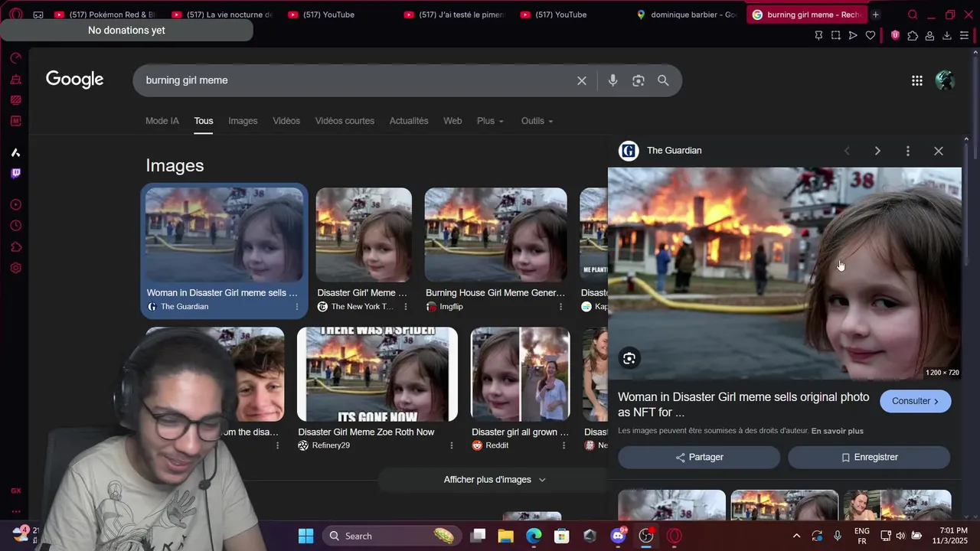Open the GX Control speedometer icon
This screenshot has height=551, width=980.
click(15, 58)
